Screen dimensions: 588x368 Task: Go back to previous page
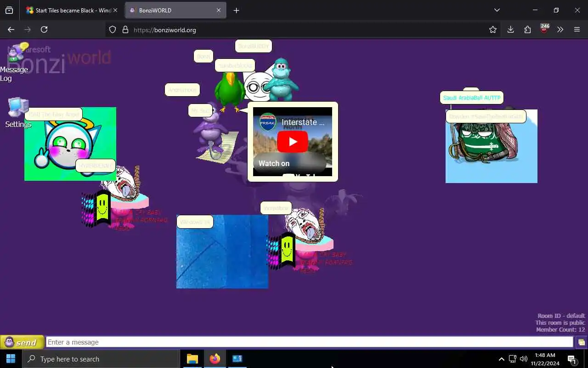pyautogui.click(x=11, y=29)
